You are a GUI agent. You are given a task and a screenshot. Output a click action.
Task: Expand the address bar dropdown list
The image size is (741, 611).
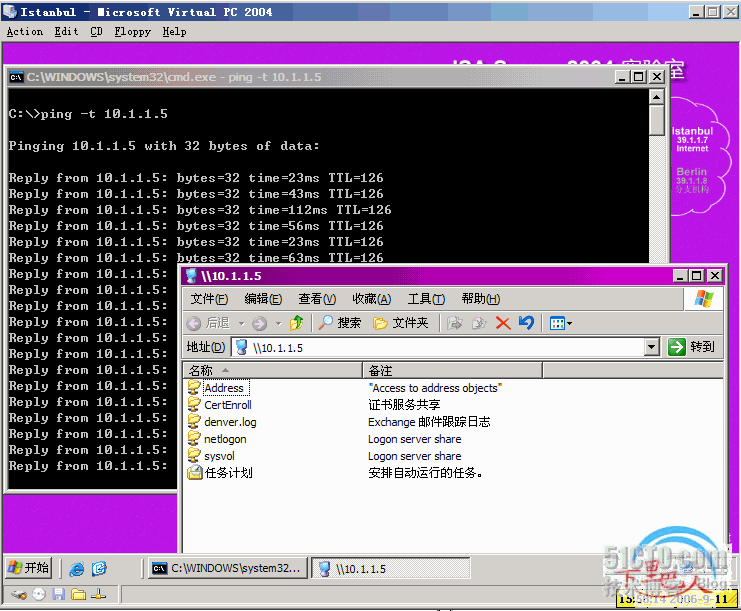click(652, 347)
